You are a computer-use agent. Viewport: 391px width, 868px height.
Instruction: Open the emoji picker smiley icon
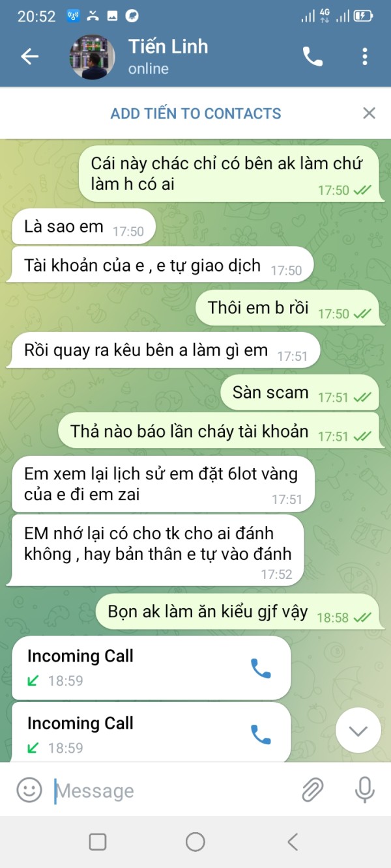(29, 790)
